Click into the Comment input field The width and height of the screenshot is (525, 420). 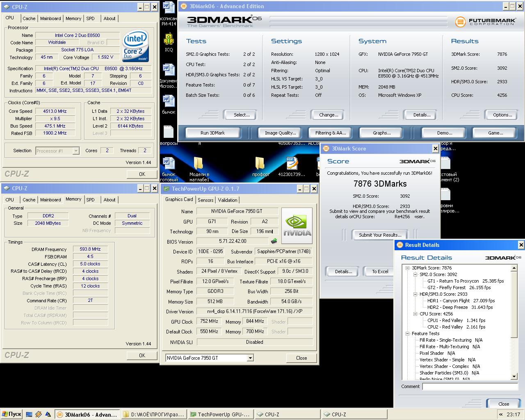click(470, 386)
